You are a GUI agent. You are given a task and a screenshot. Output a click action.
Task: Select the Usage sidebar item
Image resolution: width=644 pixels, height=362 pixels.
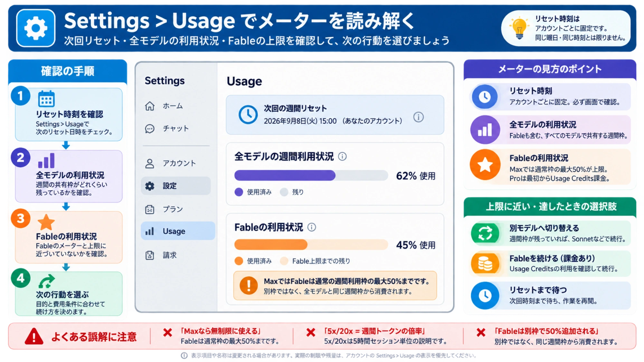(x=178, y=231)
